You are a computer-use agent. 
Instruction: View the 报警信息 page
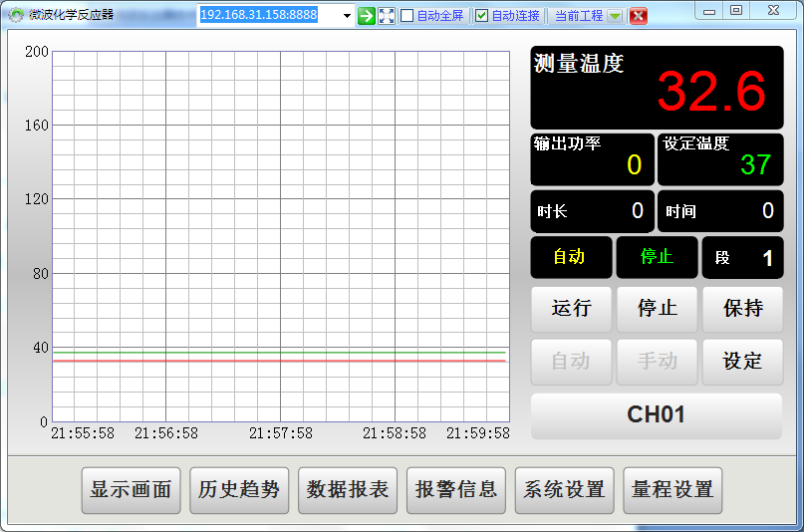click(456, 490)
